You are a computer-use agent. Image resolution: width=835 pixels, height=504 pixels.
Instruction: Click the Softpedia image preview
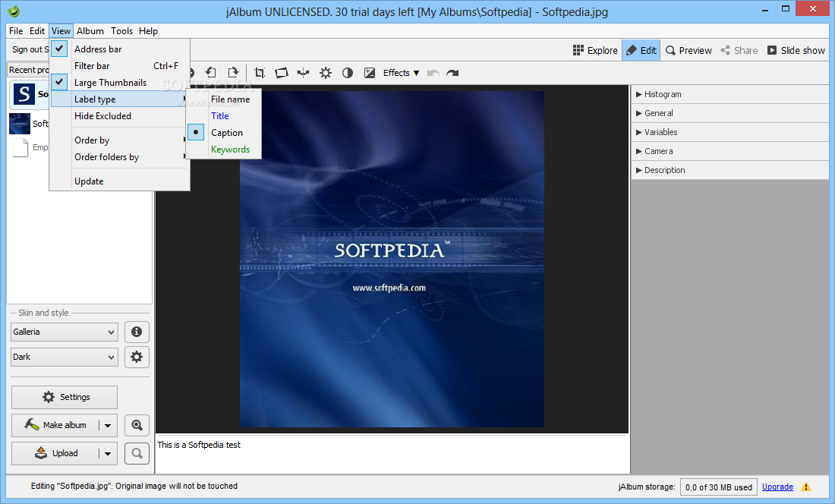(x=392, y=259)
